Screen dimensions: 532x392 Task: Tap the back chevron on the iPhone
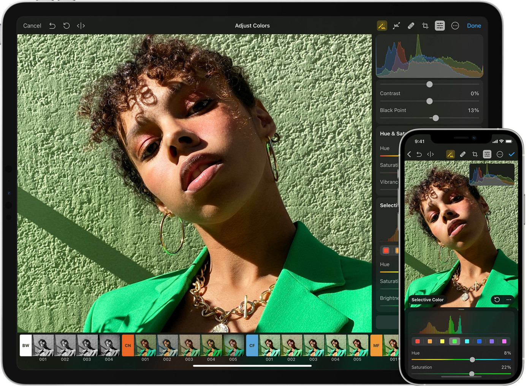409,154
